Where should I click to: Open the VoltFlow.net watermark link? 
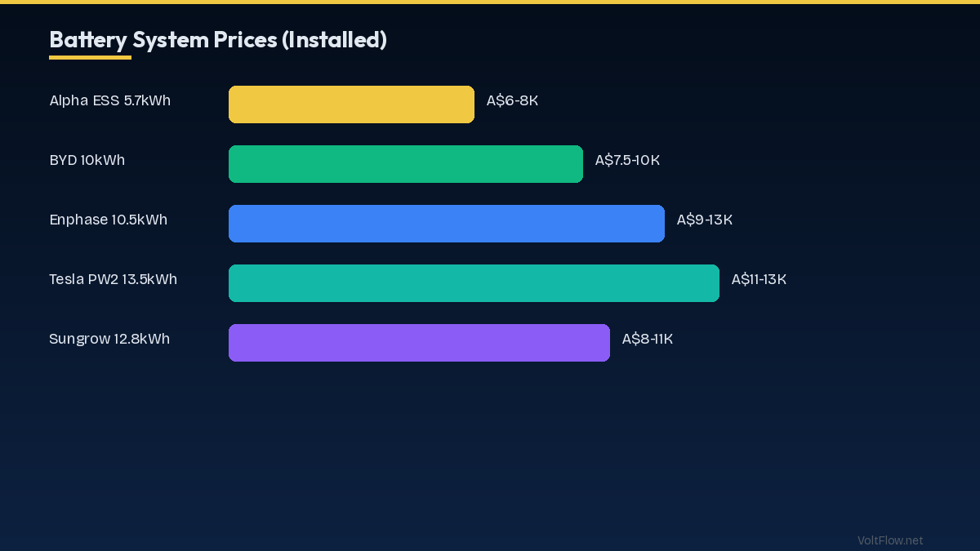tap(890, 540)
